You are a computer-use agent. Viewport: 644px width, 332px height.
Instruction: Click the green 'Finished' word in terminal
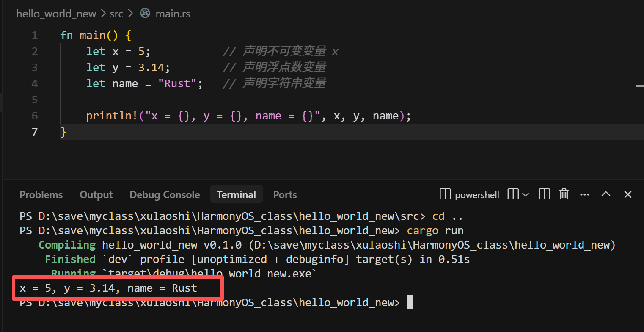(x=70, y=259)
